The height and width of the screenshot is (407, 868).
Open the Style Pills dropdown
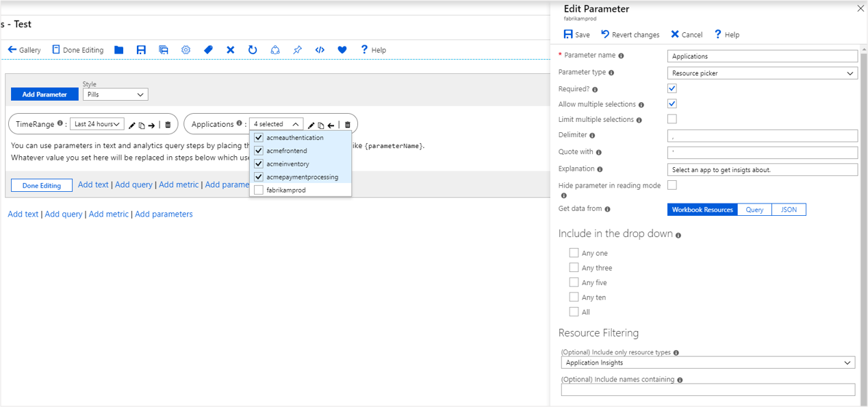[115, 95]
